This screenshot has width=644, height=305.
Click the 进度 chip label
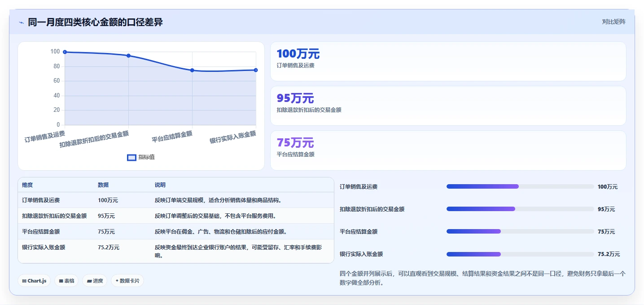click(x=98, y=281)
